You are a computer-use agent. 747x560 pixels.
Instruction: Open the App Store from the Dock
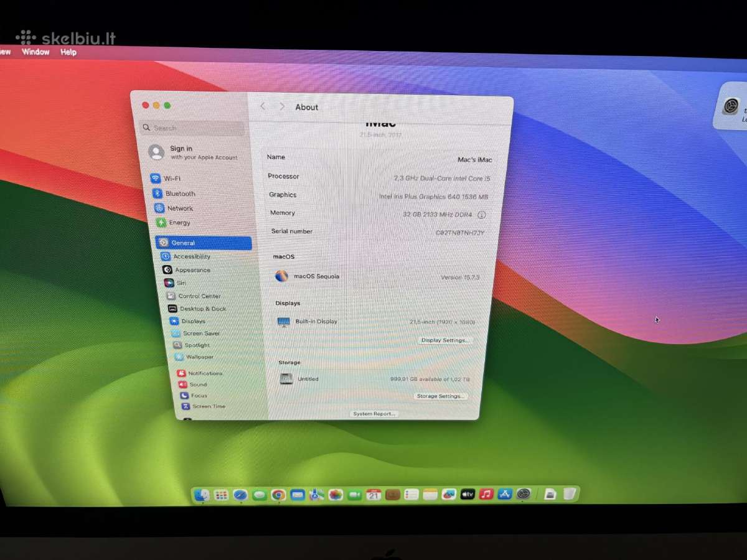pos(505,494)
